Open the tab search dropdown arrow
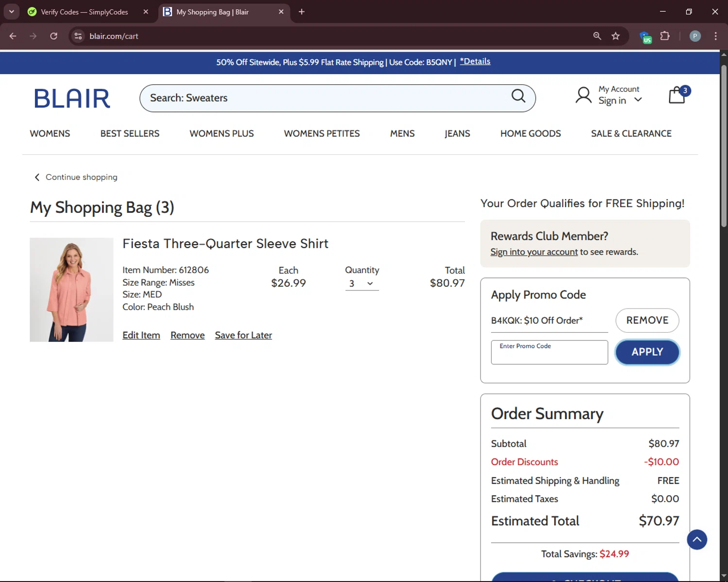The image size is (728, 582). click(12, 12)
